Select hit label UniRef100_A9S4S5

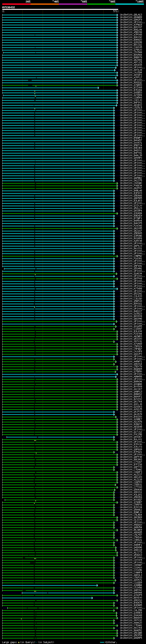click(x=131, y=65)
